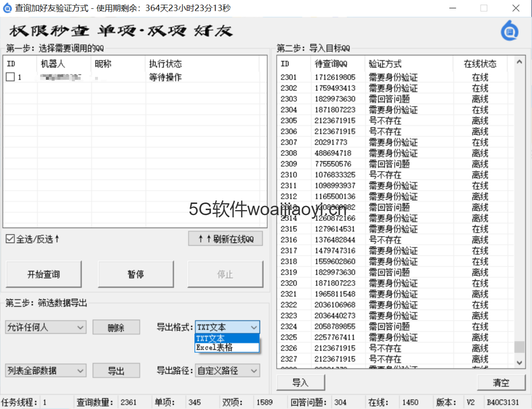
Task: Select QQ number 1098993937
Action: (335, 186)
